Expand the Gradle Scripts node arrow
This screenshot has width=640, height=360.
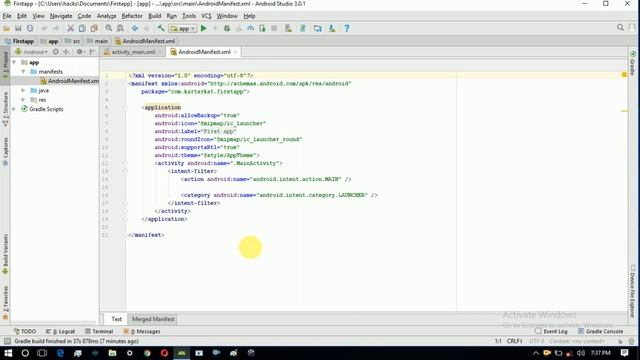(x=14, y=109)
